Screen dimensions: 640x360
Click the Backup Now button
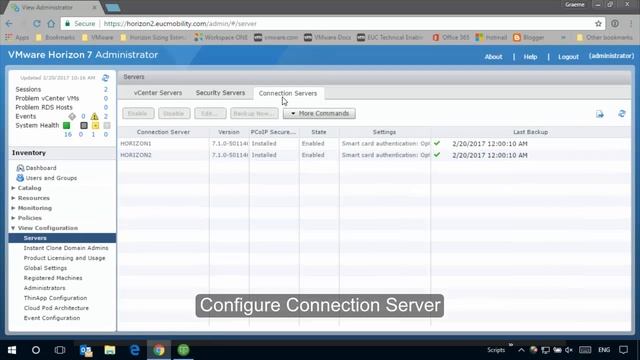[x=254, y=113]
